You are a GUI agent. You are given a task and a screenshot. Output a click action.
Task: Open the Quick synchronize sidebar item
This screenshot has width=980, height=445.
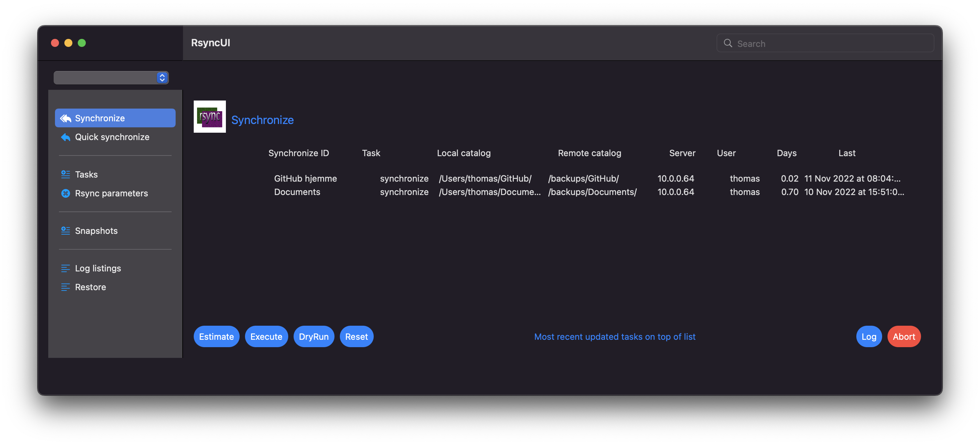click(x=112, y=137)
